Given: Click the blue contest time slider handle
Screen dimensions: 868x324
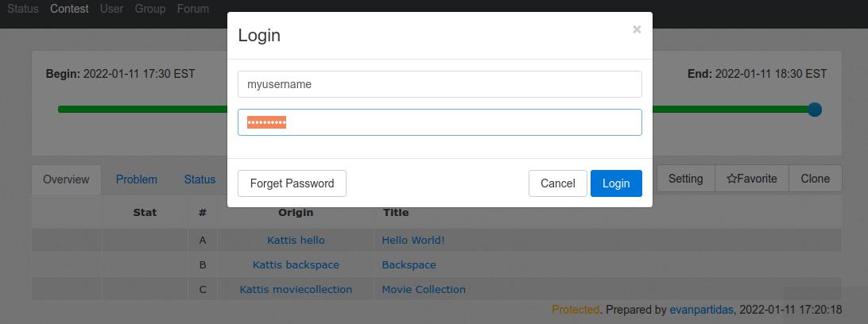Looking at the screenshot, I should (x=814, y=110).
